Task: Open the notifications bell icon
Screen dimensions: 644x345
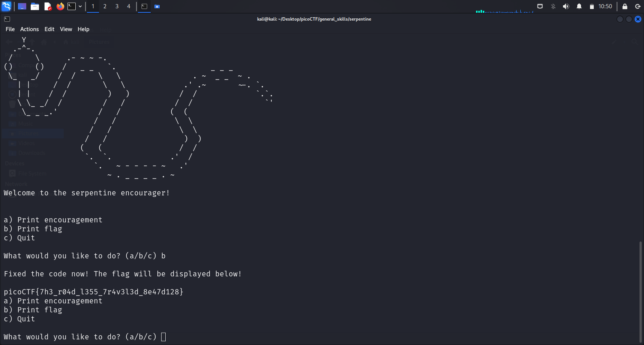Action: pos(579,6)
